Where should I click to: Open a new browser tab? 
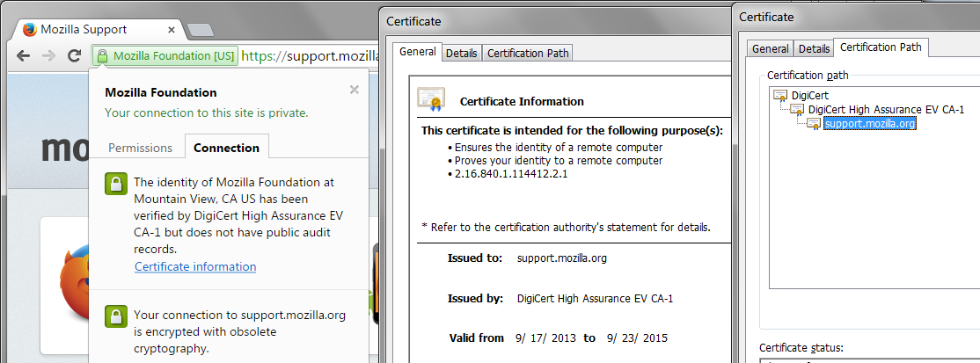click(200, 29)
